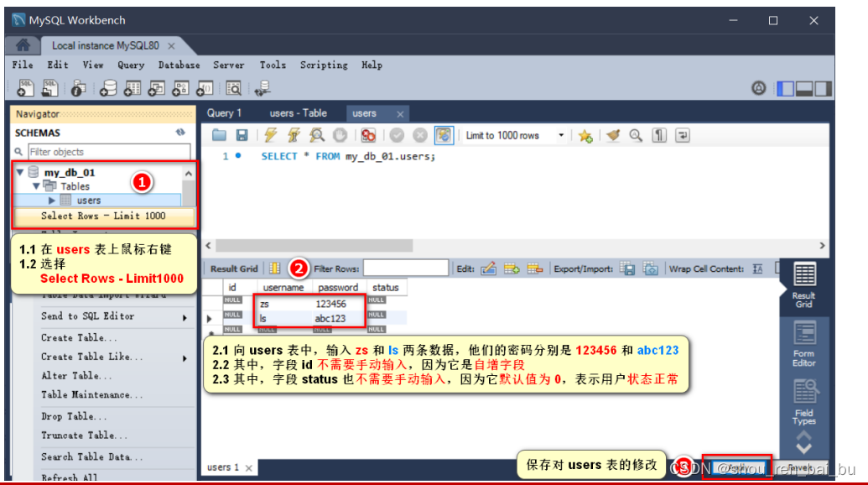Viewport: 868px width, 485px height.
Task: Click the Filter objects search field
Action: 109,152
